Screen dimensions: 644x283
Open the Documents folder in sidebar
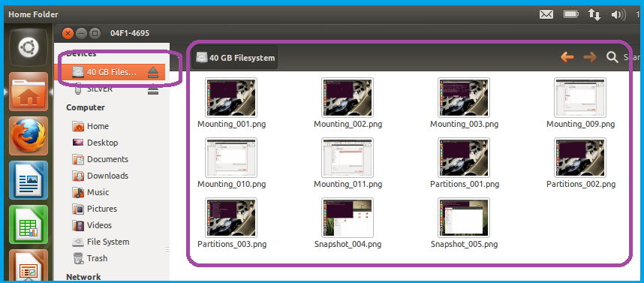107,159
